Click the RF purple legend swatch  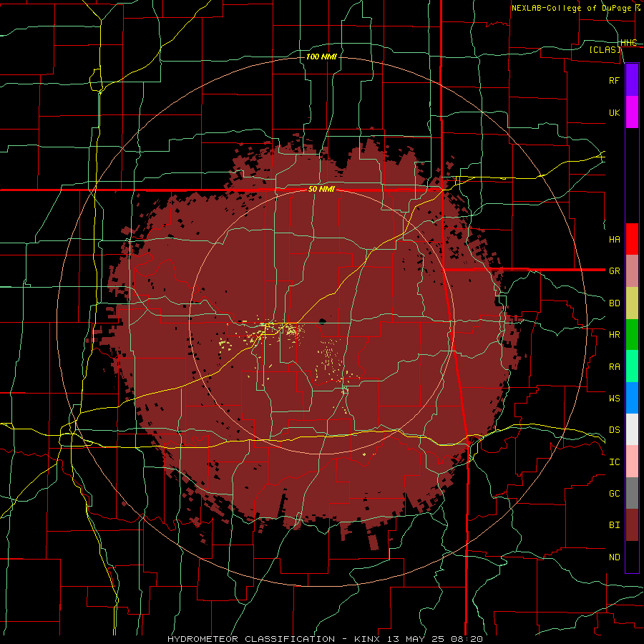(x=632, y=80)
